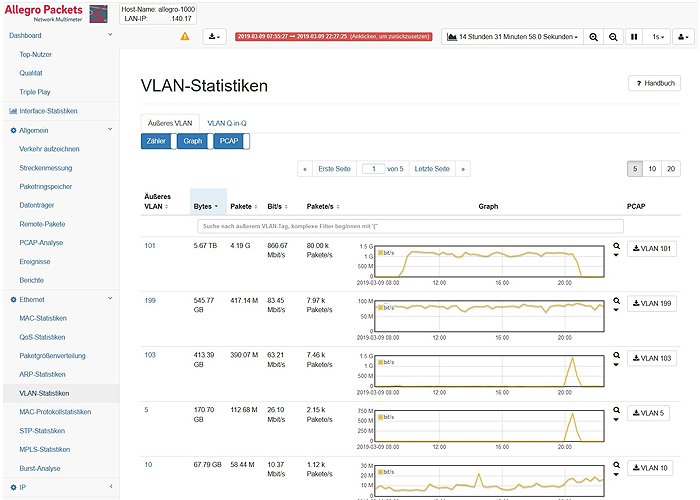Open VLAN 199 details link
The height and width of the screenshot is (500, 700).
click(150, 300)
